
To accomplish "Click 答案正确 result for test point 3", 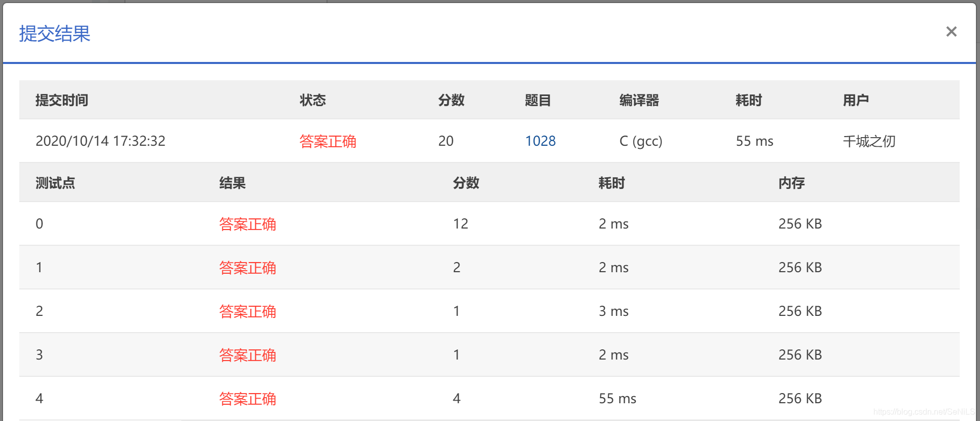I will (247, 355).
